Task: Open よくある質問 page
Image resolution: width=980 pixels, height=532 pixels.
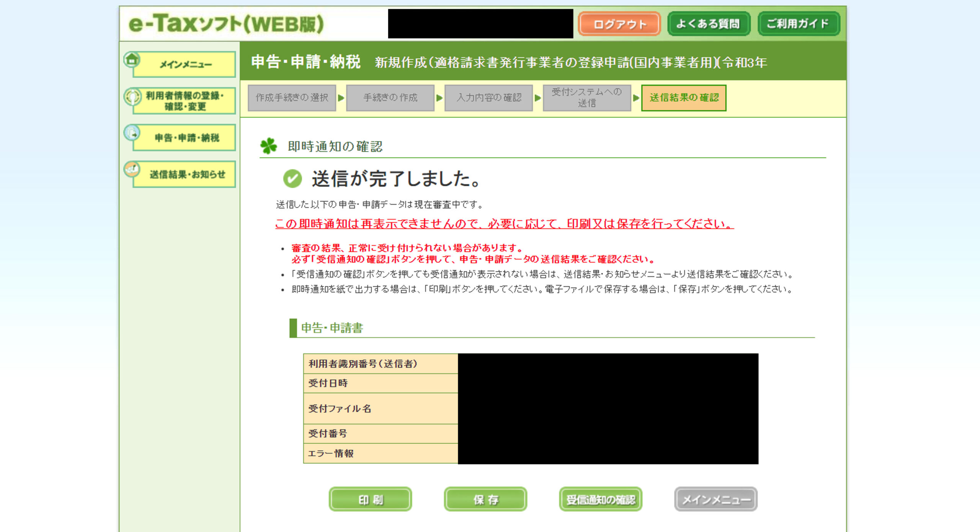Action: click(x=708, y=24)
